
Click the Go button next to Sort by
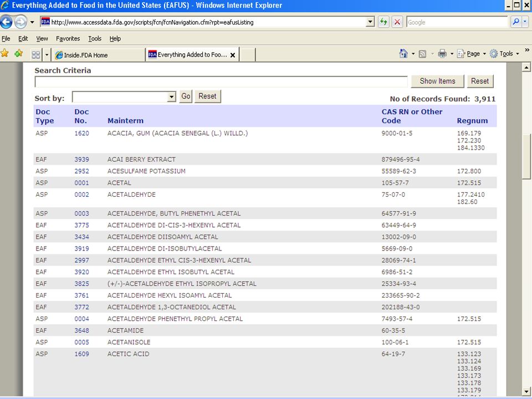[186, 96]
